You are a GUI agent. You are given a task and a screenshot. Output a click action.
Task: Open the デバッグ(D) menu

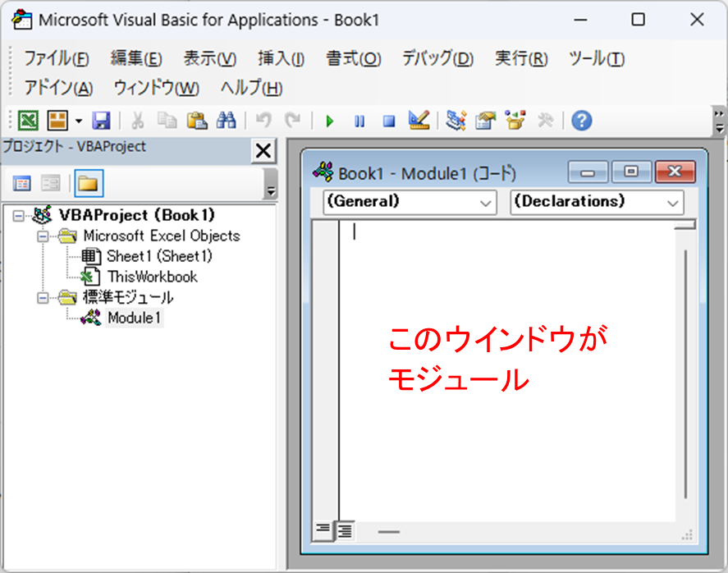click(x=437, y=58)
